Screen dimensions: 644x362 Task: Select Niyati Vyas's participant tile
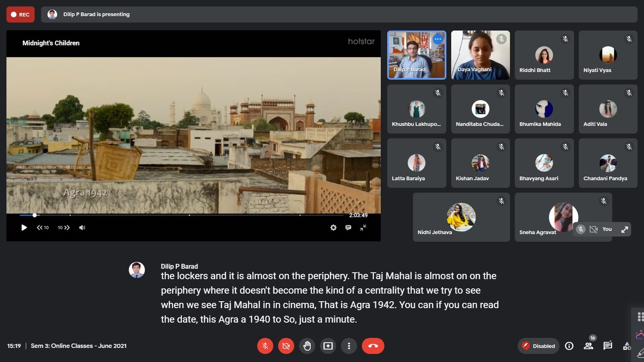click(608, 55)
